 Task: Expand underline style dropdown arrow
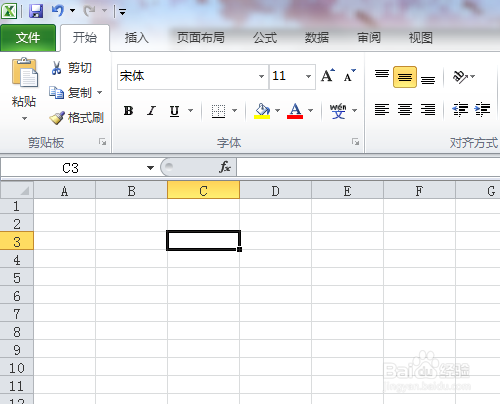tap(191, 110)
